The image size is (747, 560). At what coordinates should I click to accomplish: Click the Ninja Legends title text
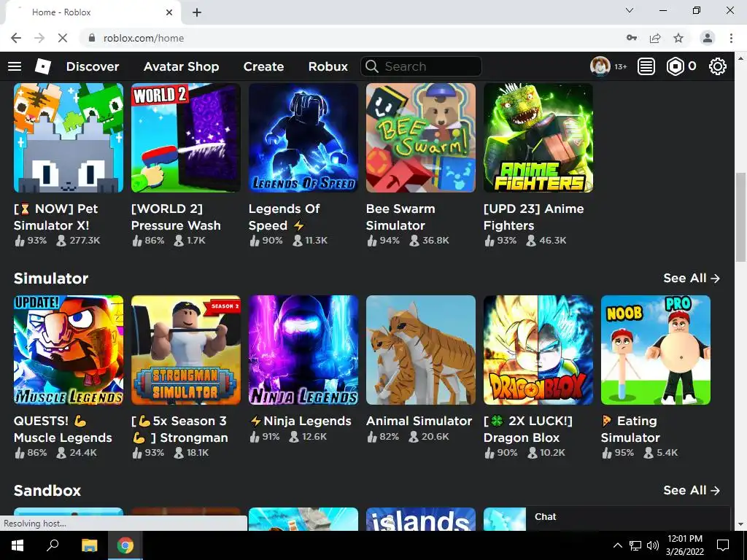(300, 421)
